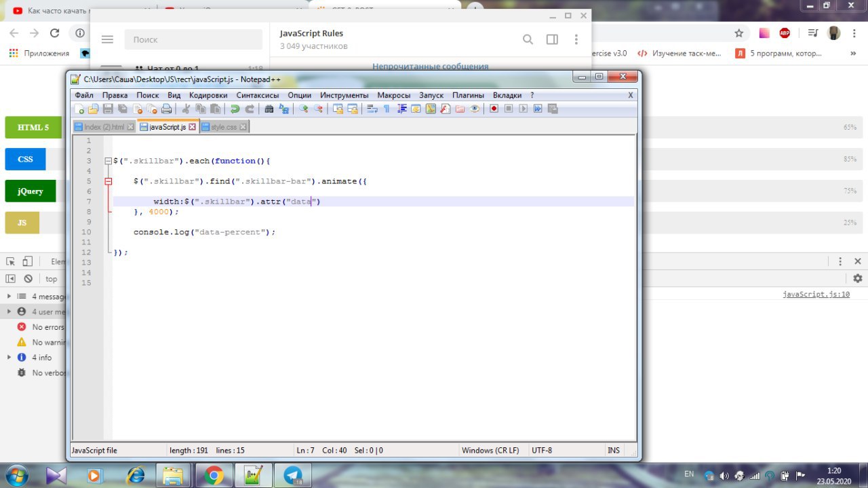Click the DevTools inspect element cursor icon

(x=11, y=261)
